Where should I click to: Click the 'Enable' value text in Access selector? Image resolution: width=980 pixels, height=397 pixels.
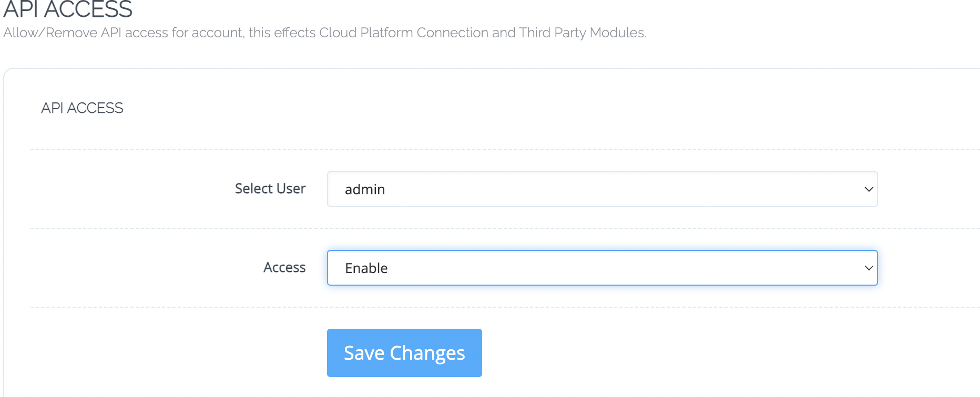pyautogui.click(x=366, y=268)
